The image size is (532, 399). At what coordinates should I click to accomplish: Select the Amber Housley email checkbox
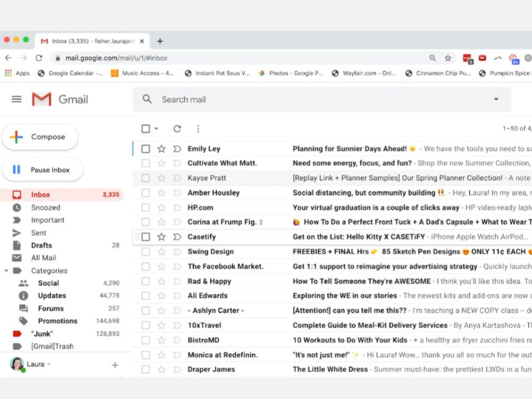[146, 193]
